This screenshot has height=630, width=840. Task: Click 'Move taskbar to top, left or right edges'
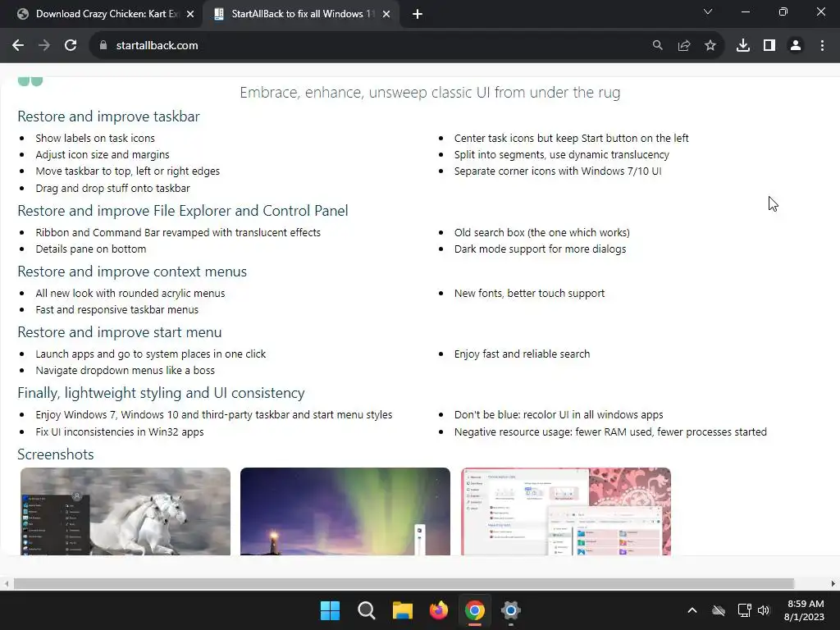coord(127,171)
